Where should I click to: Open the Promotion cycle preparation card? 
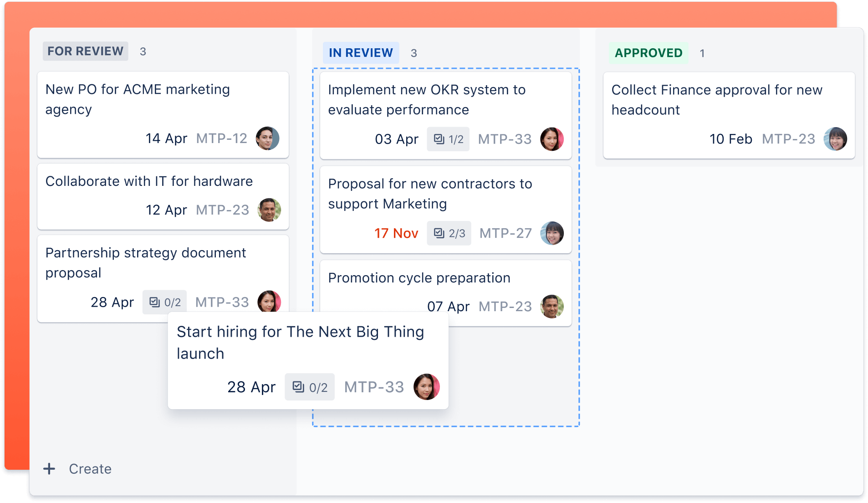[419, 277]
